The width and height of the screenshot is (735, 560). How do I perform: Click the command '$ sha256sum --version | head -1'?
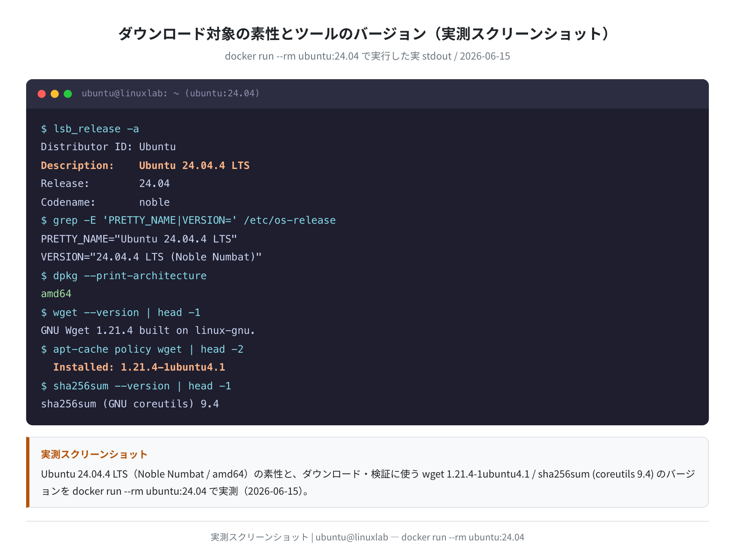coord(136,386)
